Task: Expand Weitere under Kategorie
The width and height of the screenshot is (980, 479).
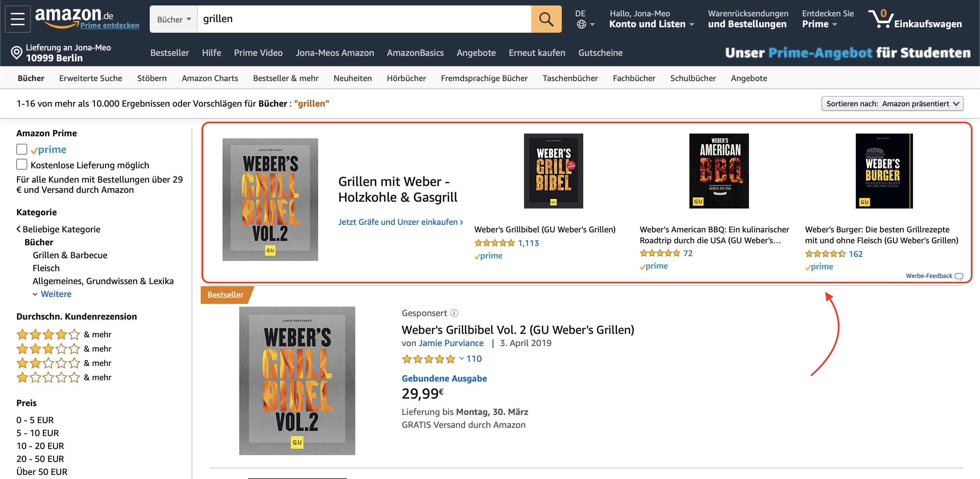Action: point(56,294)
